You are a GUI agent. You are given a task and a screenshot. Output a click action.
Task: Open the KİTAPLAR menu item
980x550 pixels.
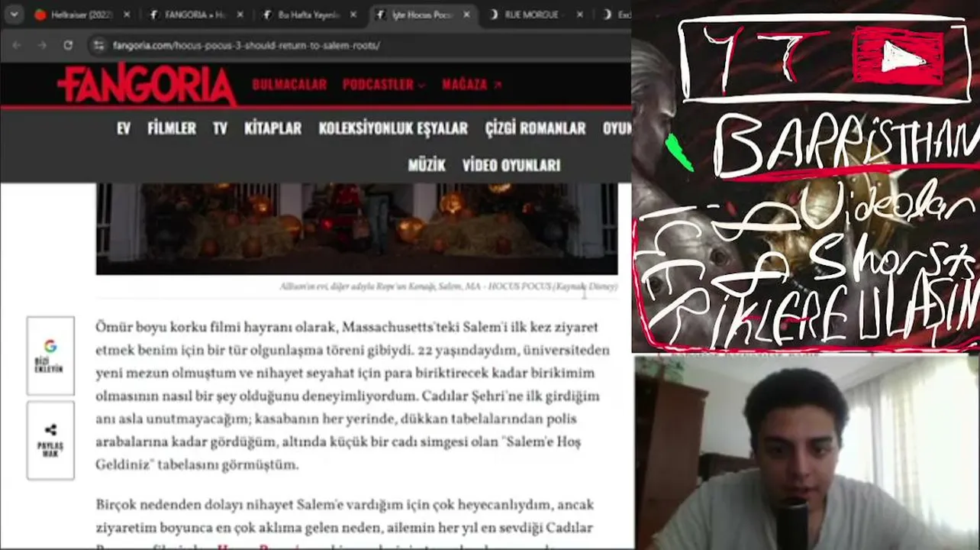(272, 128)
